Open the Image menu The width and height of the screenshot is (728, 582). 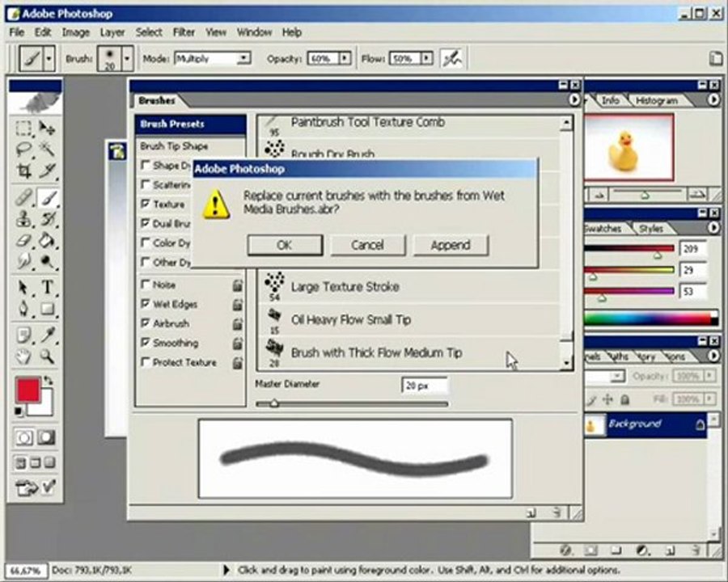point(76,32)
